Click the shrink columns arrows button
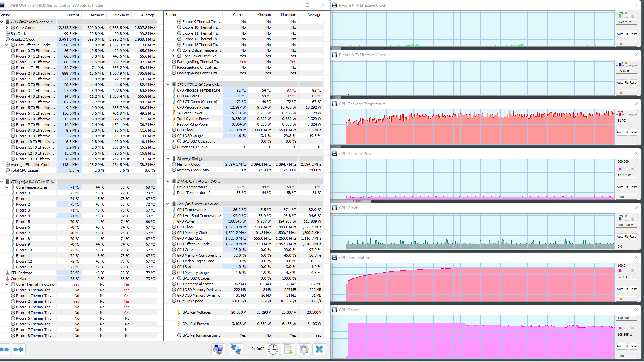The width and height of the screenshot is (644, 362). pos(18,349)
